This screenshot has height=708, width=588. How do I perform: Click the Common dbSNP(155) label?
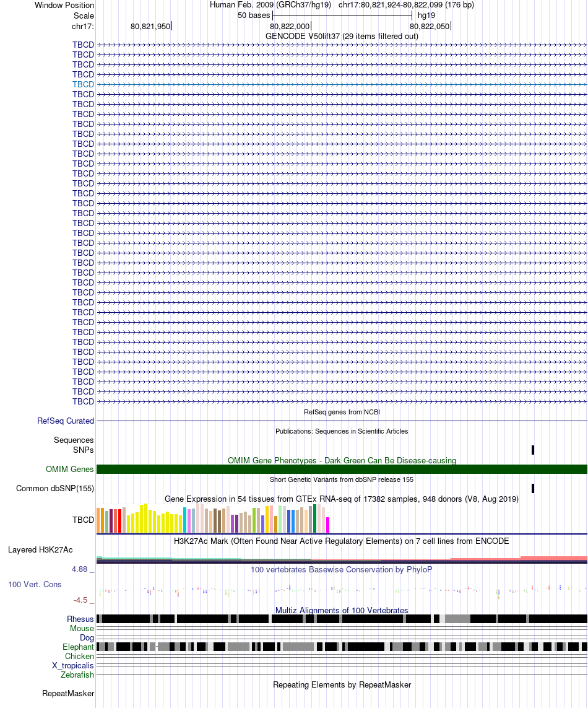click(x=55, y=489)
